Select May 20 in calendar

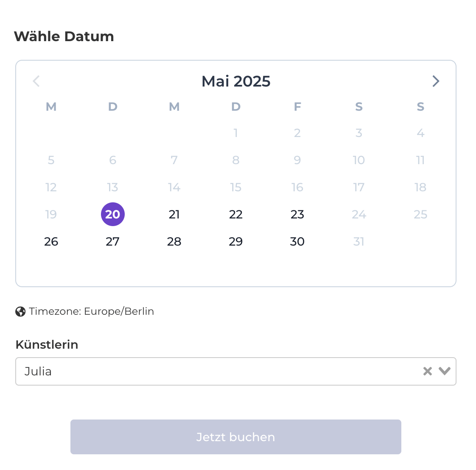tap(113, 214)
